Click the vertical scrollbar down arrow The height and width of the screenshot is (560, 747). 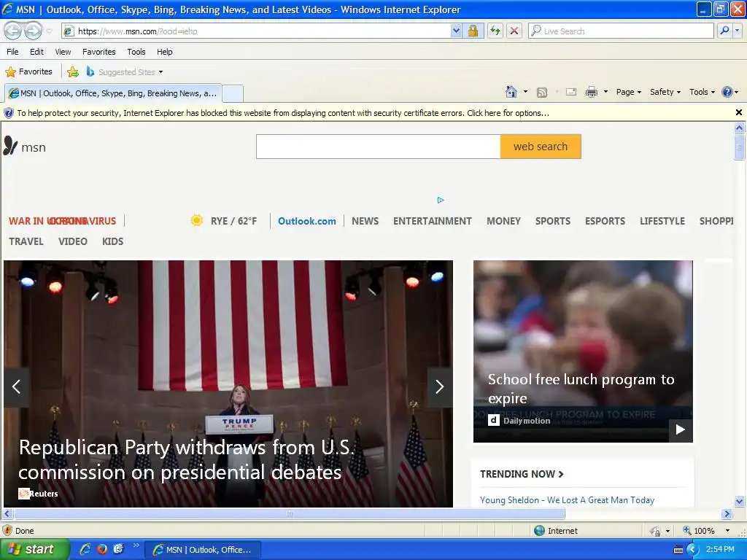pos(739,501)
